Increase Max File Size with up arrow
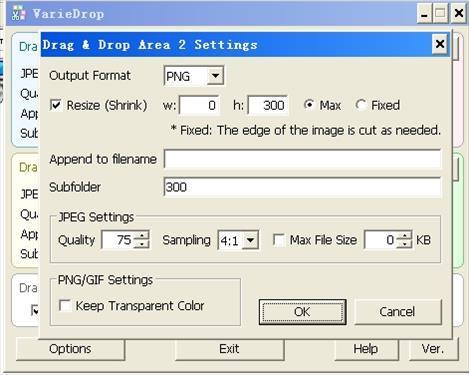This screenshot has width=469, height=375. pos(404,235)
